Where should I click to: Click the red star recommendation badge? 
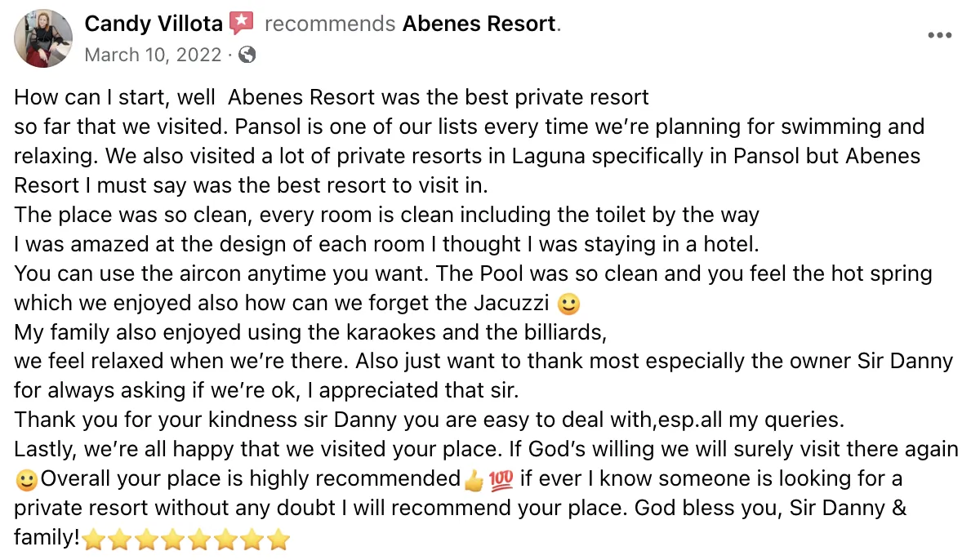tap(242, 24)
